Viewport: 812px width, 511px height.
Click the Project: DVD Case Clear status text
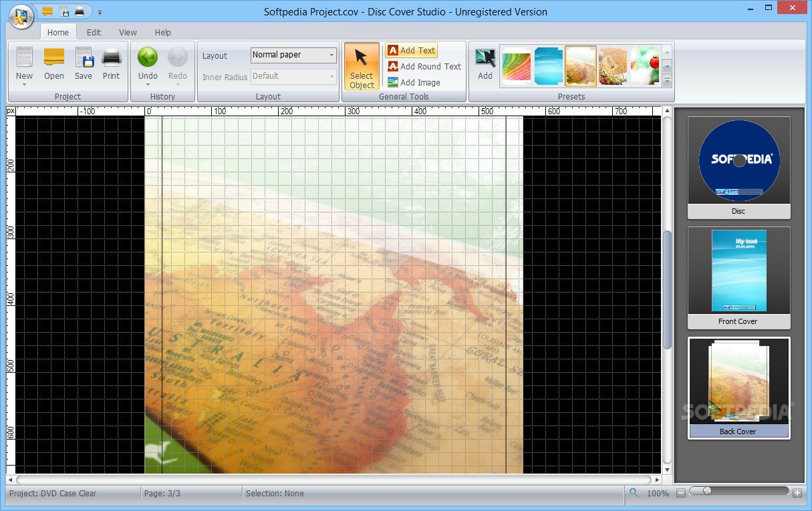coord(53,494)
